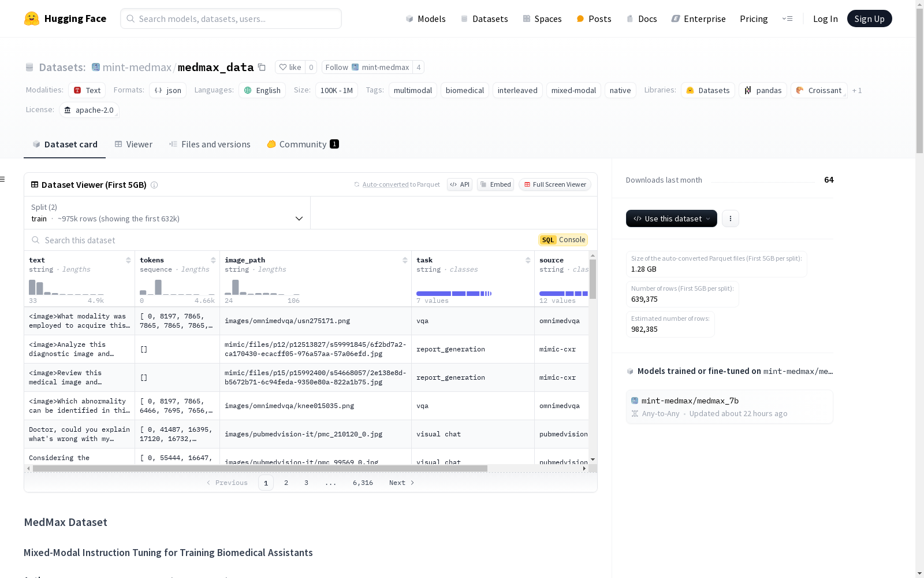Jump to last page 6,316

[x=363, y=483]
